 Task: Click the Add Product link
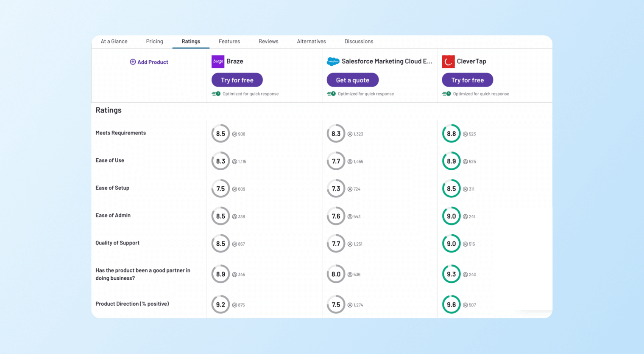click(153, 62)
